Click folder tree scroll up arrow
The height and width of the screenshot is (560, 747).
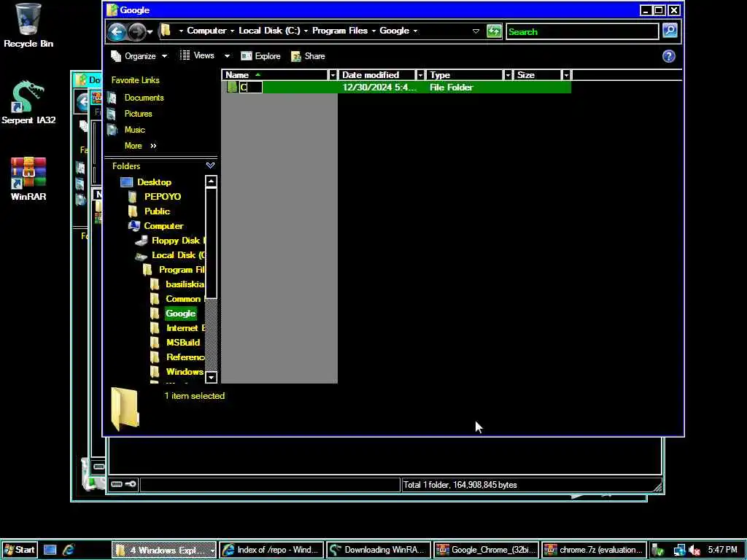coord(211,182)
